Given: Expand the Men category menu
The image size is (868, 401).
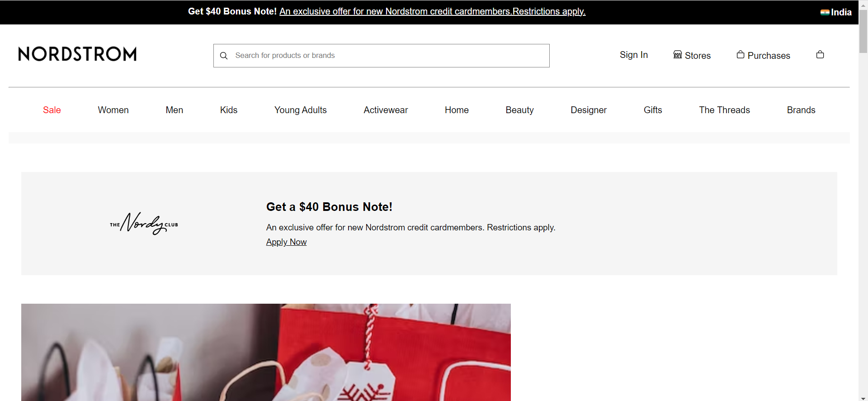Looking at the screenshot, I should point(174,110).
